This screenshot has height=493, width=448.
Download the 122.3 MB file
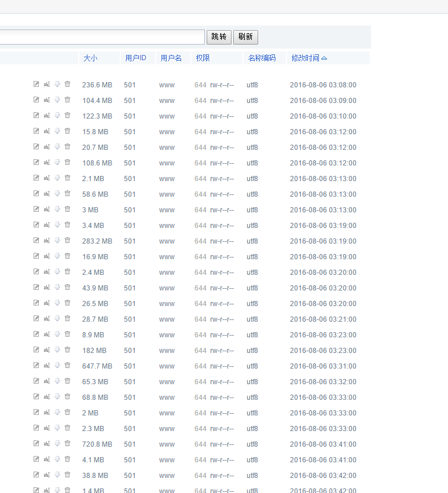click(57, 116)
